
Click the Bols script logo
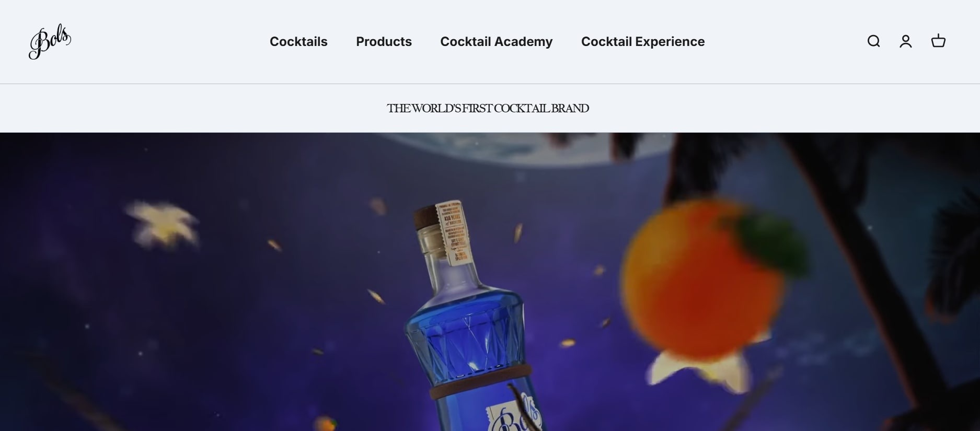(x=50, y=41)
